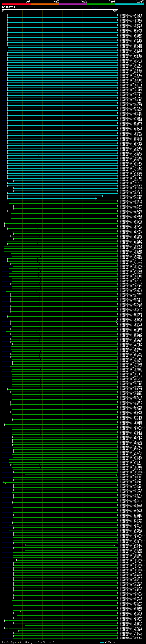
Task: Select the UniRef100_C1BJZ1 label
Action: [131, 635]
